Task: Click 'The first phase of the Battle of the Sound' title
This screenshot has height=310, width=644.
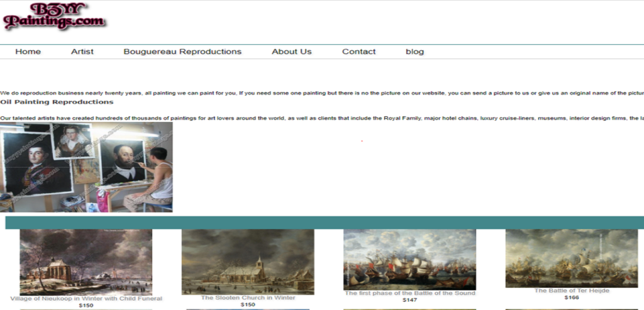Action: pos(410,293)
